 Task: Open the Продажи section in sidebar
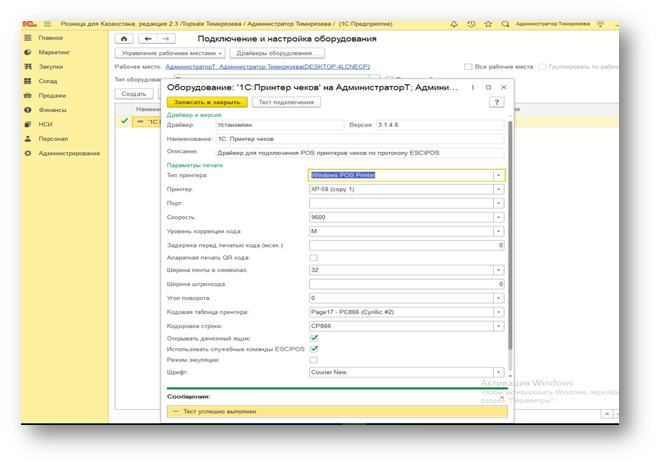[x=51, y=96]
